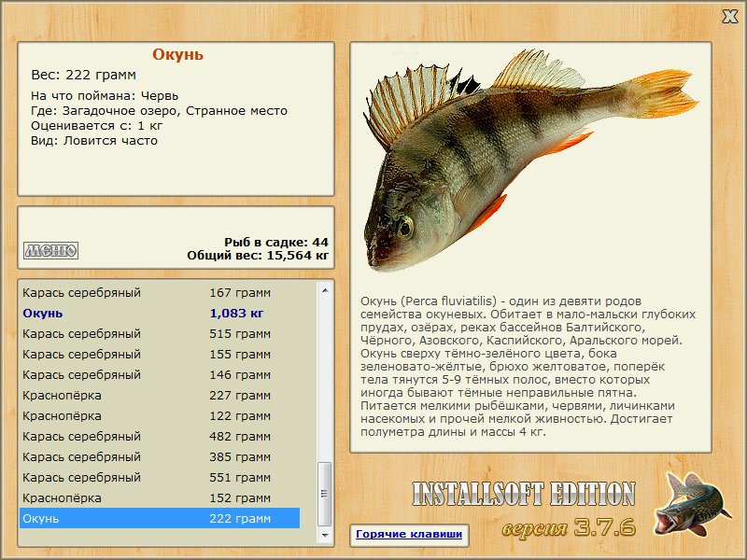Image resolution: width=747 pixels, height=560 pixels.
Task: Select Карась серебряный 385 грамм row
Action: 160,456
